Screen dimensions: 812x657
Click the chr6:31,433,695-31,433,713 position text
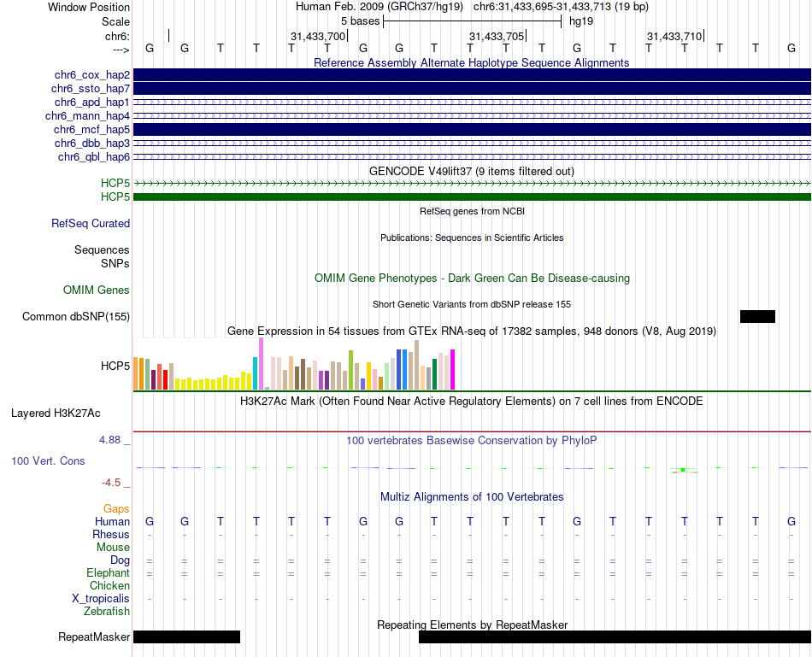[x=561, y=7]
